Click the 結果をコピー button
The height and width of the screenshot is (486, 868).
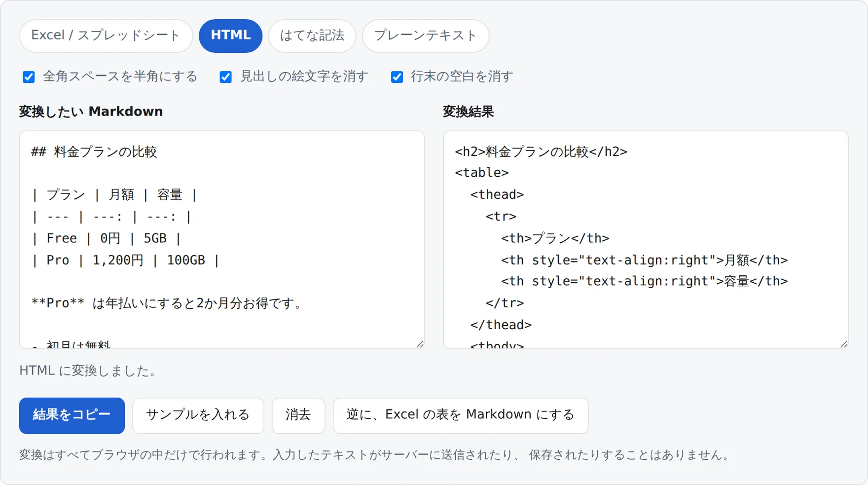click(x=72, y=415)
